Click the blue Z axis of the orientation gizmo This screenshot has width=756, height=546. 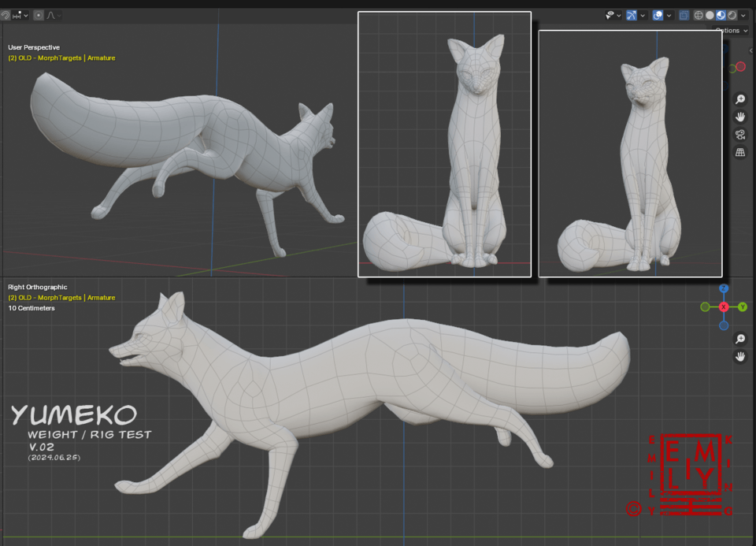point(724,288)
